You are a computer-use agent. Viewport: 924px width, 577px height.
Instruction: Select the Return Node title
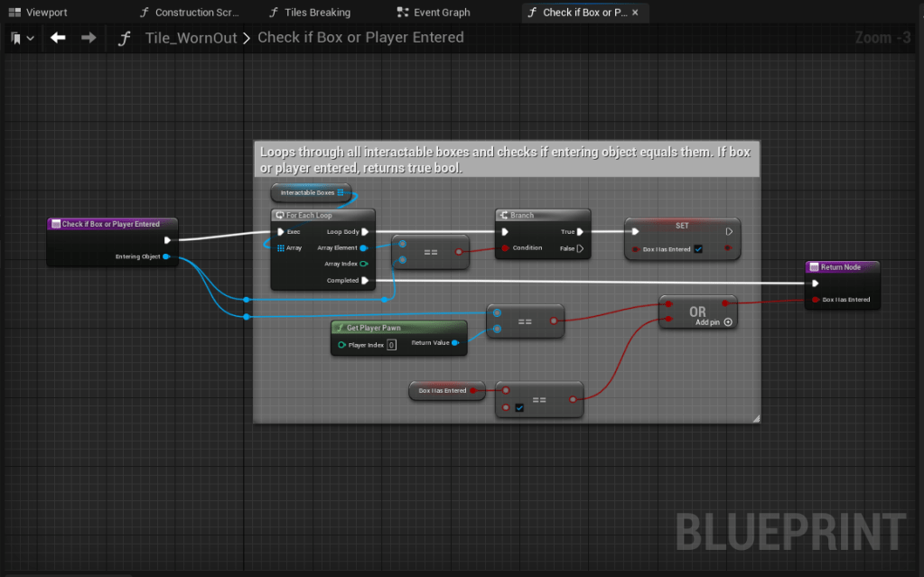[841, 267]
